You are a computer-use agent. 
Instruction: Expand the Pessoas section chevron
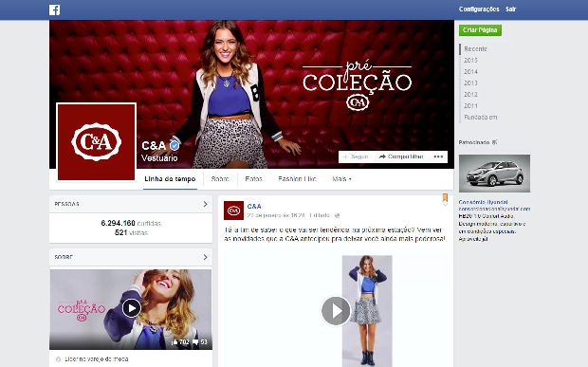click(x=205, y=204)
